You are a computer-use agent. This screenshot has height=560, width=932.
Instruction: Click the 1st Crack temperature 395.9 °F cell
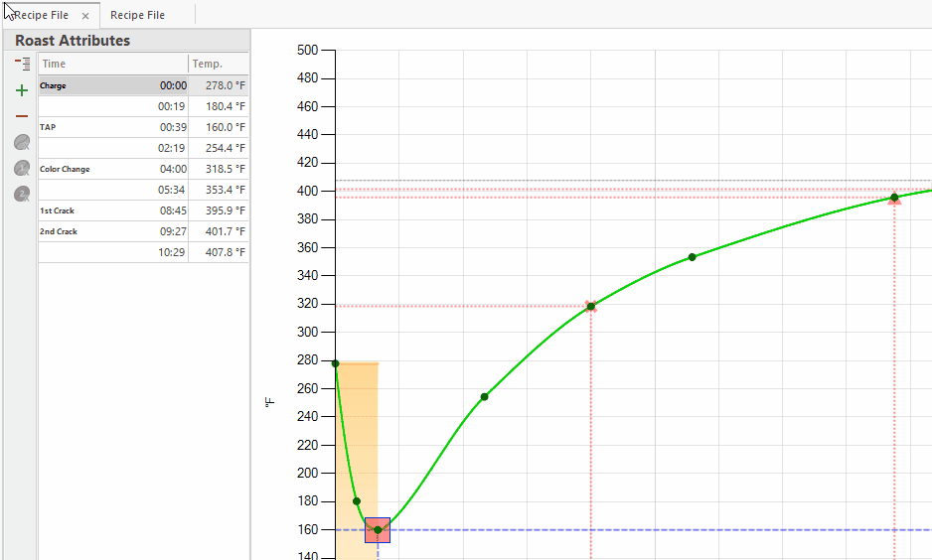pos(220,210)
